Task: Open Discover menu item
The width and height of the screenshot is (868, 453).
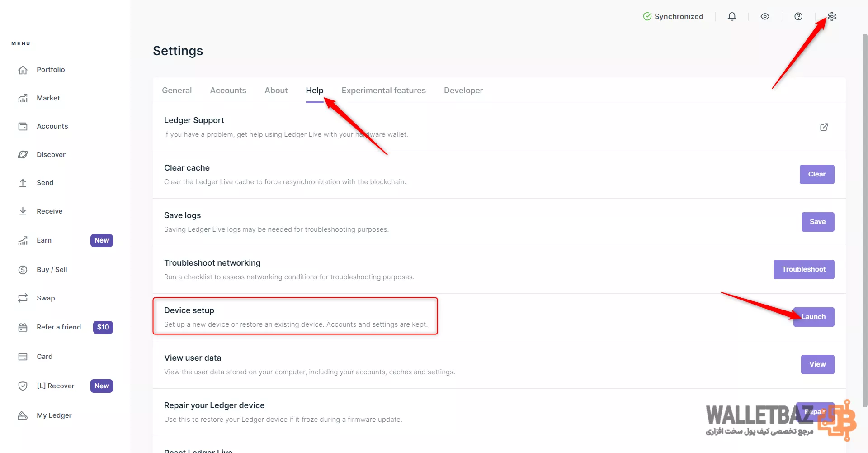Action: tap(51, 155)
